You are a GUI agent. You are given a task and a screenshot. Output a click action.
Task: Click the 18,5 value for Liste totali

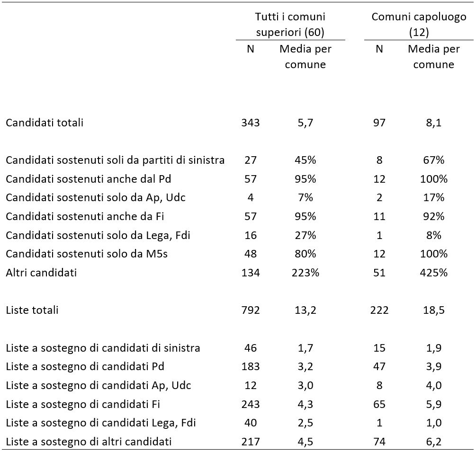[434, 310]
